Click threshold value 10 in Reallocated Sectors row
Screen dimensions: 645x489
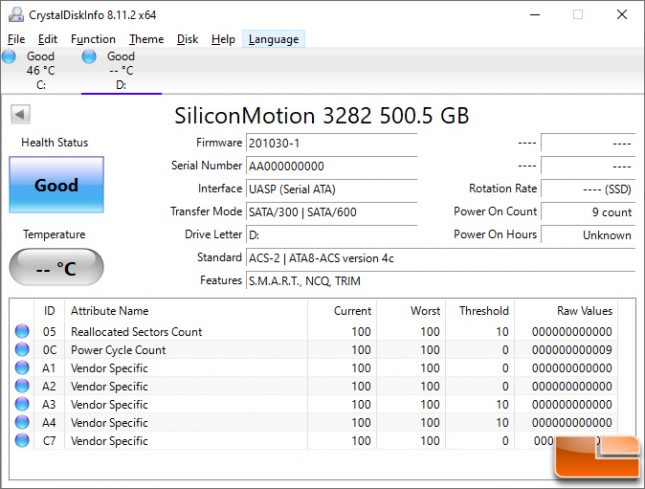[502, 332]
